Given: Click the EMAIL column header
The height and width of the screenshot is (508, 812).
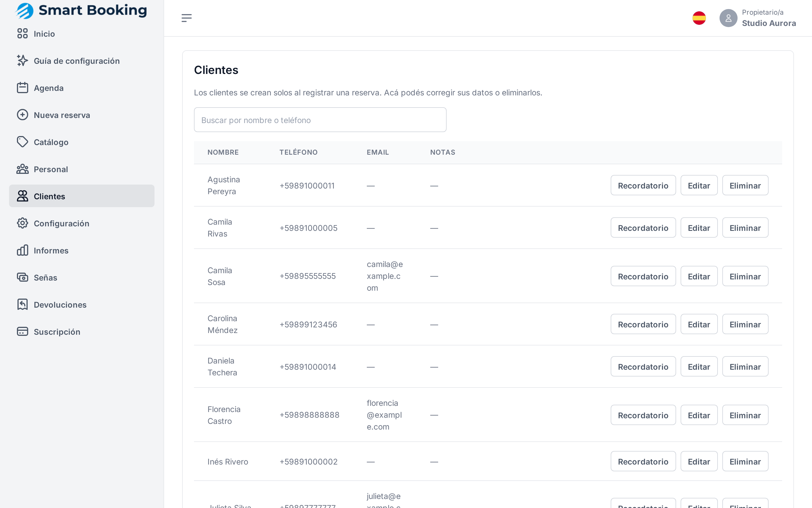Looking at the screenshot, I should click(378, 152).
